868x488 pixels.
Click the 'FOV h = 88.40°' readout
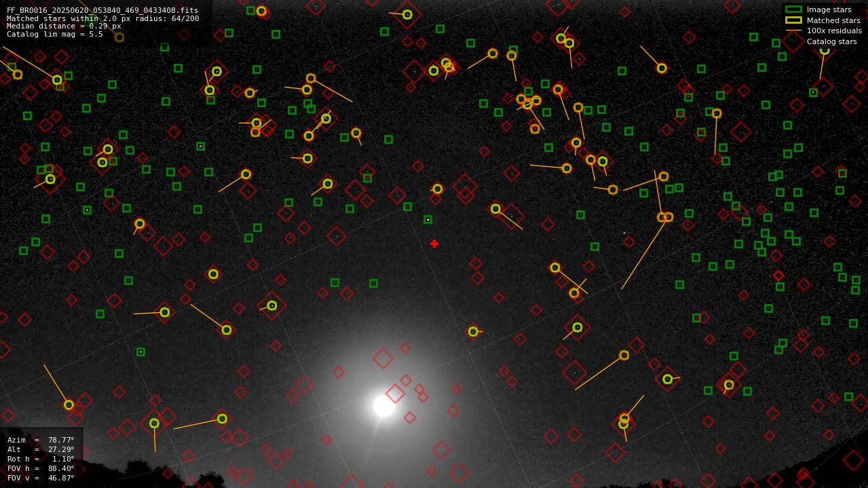[41, 468]
